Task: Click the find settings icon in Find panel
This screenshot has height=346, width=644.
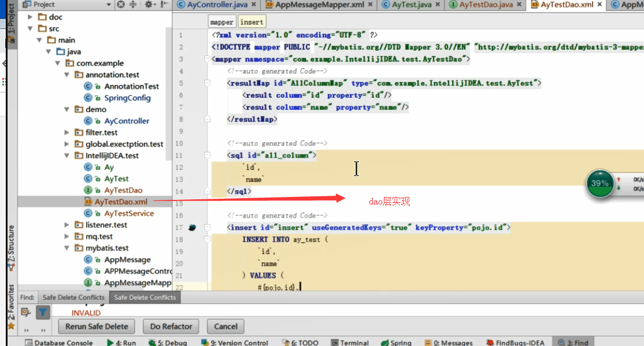Action: click(26, 312)
